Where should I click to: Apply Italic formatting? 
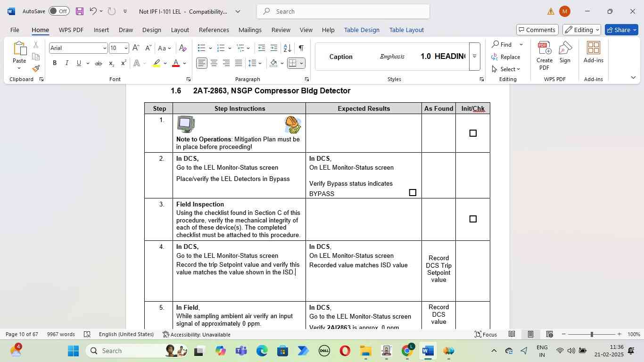[x=66, y=63]
